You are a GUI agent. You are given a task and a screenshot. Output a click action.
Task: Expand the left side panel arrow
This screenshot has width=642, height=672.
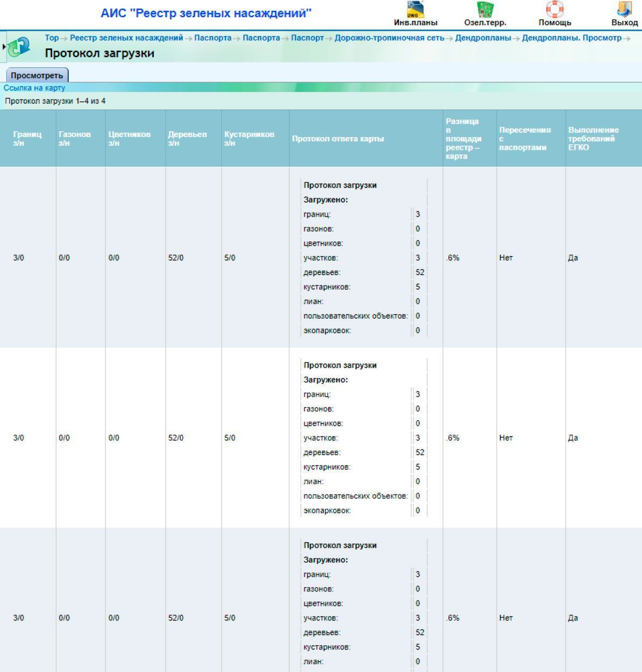(x=4, y=47)
